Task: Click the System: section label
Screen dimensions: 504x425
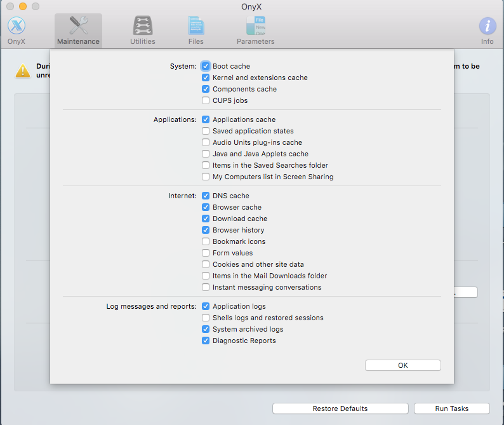Action: [x=183, y=66]
